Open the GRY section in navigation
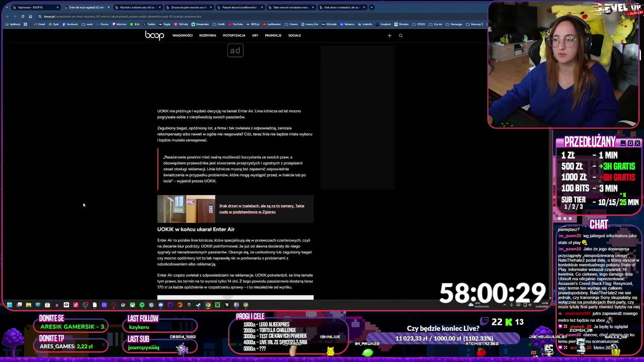The height and width of the screenshot is (362, 644). click(255, 36)
